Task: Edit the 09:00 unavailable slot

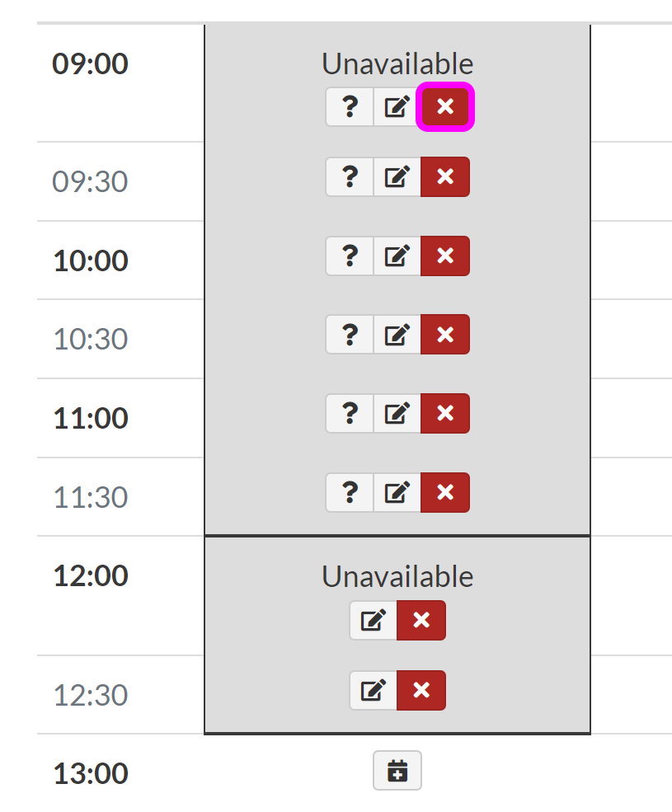Action: (x=397, y=106)
